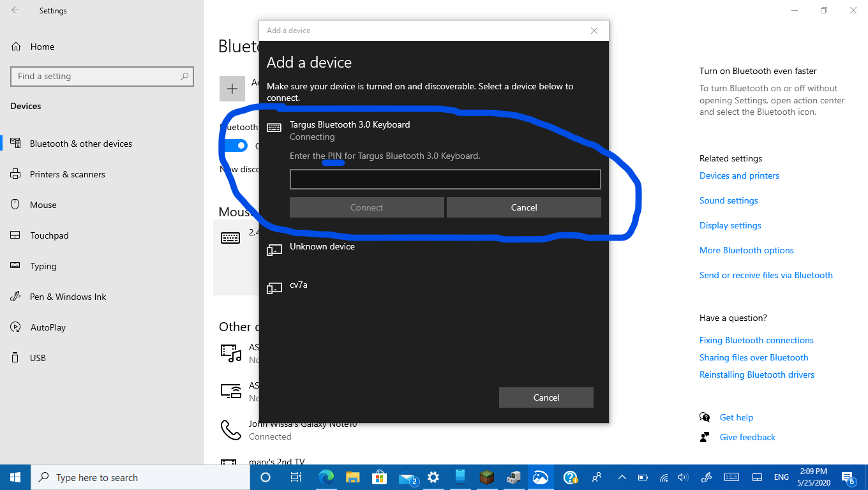Screen dimensions: 868x490
Task: Click Cancel at bottom of Add a device dialog
Action: coord(546,397)
